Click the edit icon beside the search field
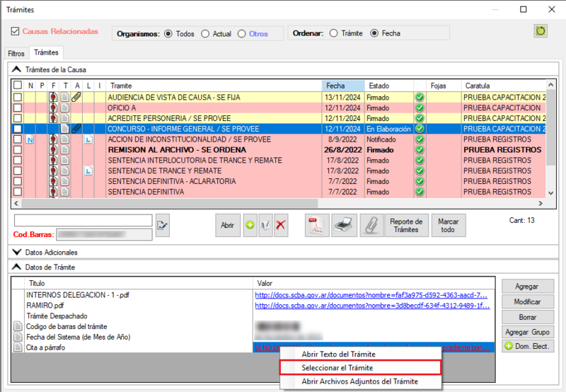 tap(163, 225)
